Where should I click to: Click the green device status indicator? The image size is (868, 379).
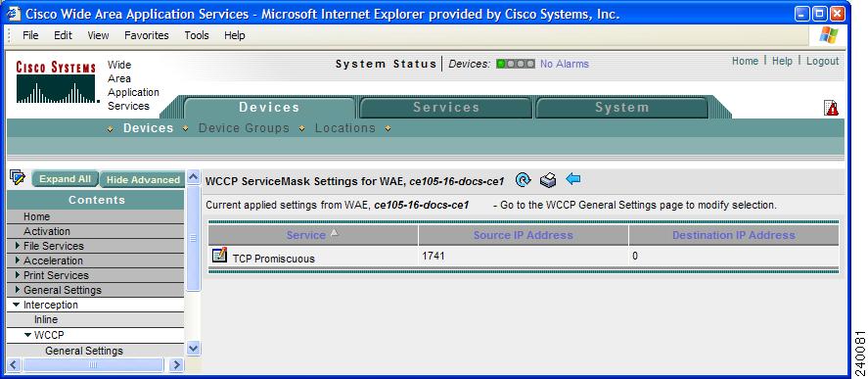click(x=501, y=64)
